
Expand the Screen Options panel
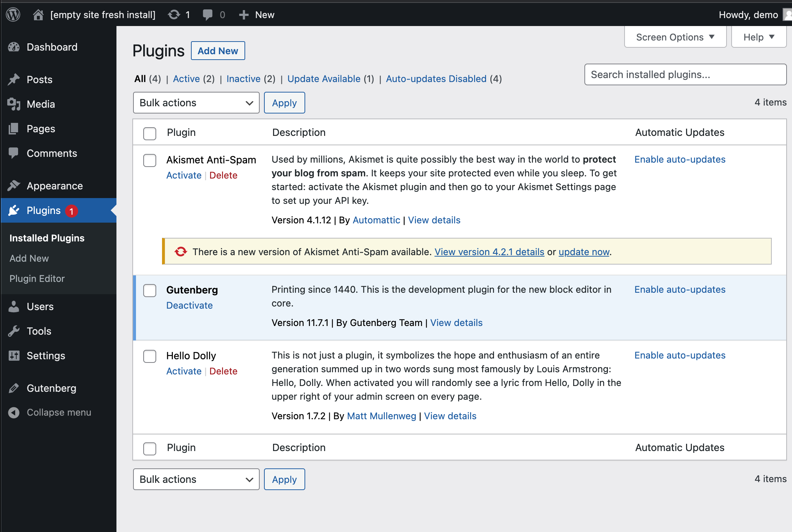pyautogui.click(x=675, y=37)
